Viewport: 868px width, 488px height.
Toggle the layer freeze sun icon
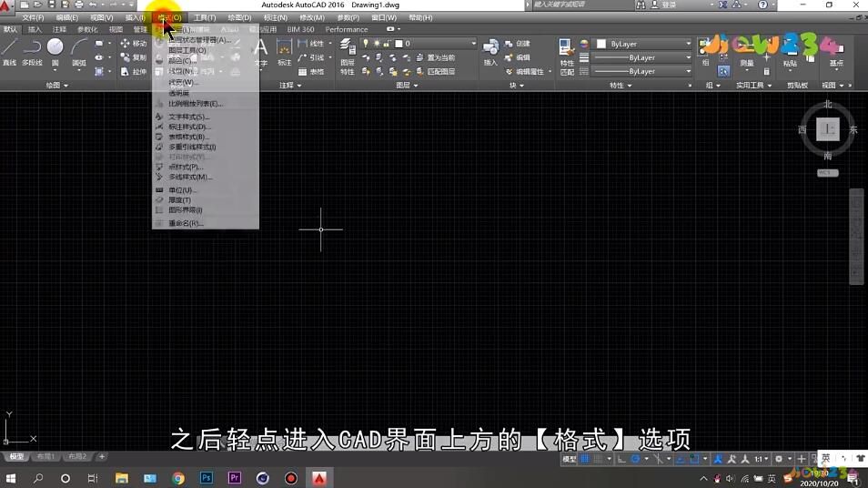pos(377,43)
